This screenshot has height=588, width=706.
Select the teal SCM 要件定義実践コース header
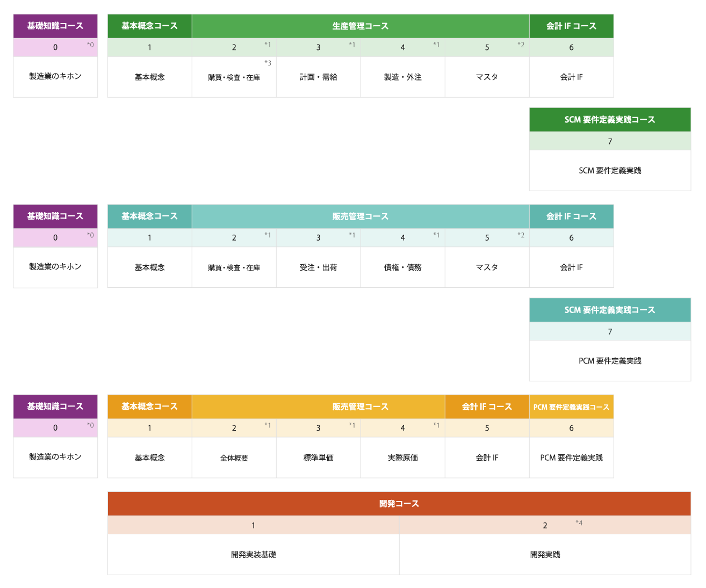click(610, 310)
